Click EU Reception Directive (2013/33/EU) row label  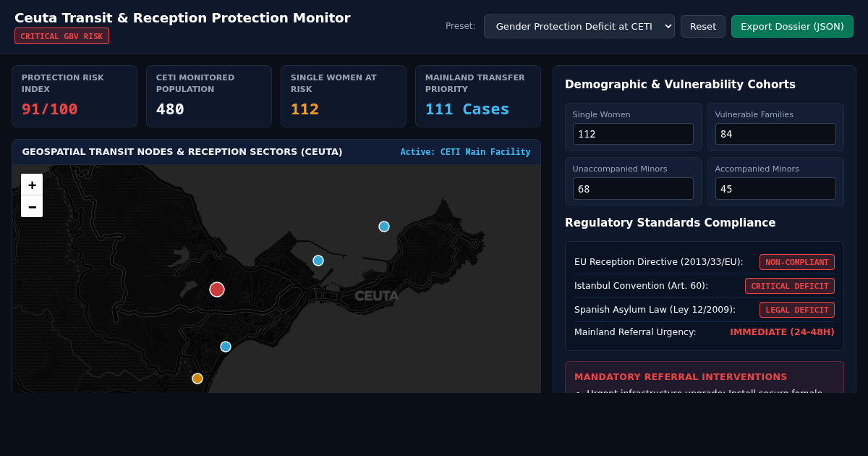[x=659, y=262]
